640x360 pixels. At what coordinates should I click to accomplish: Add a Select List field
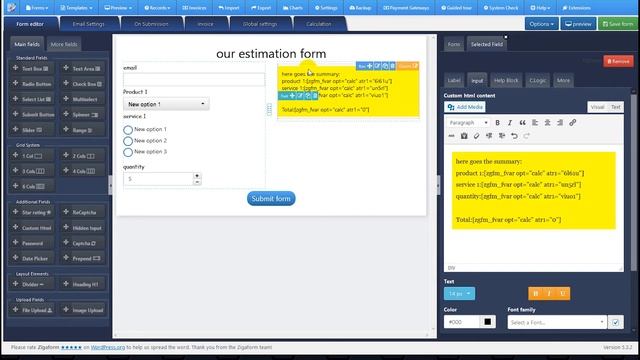(32, 99)
